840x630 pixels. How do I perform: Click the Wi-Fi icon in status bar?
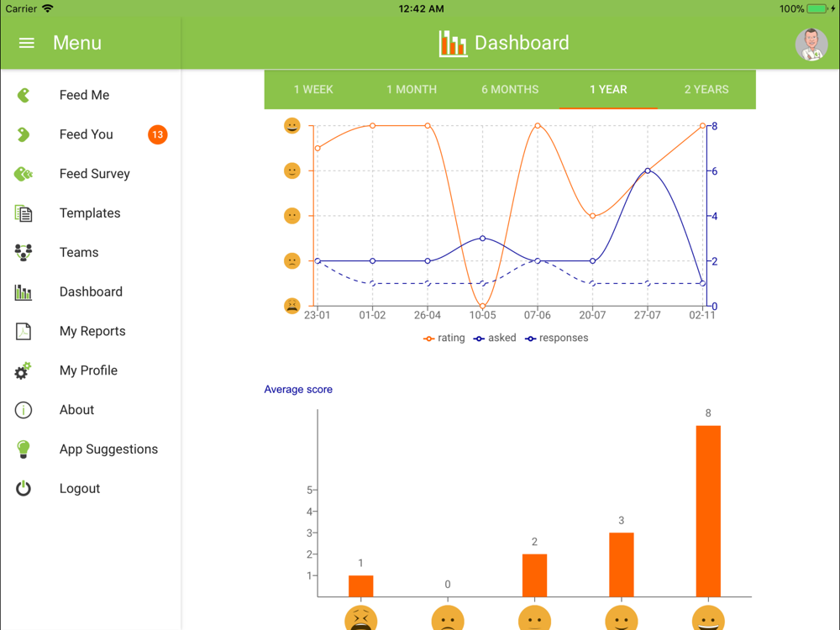(48, 8)
